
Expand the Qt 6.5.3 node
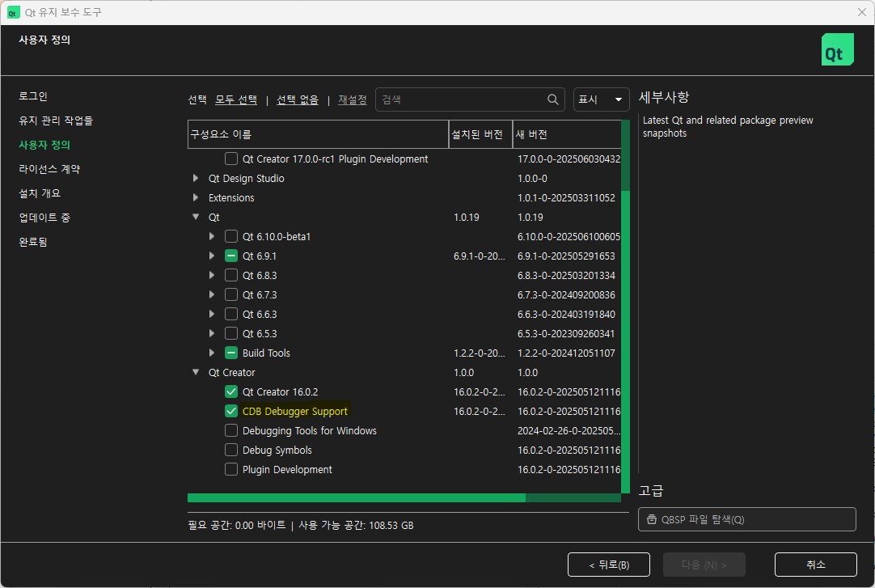212,333
